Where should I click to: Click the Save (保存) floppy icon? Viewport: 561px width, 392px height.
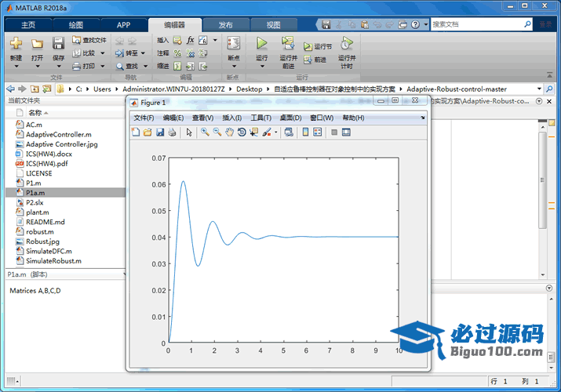point(58,43)
